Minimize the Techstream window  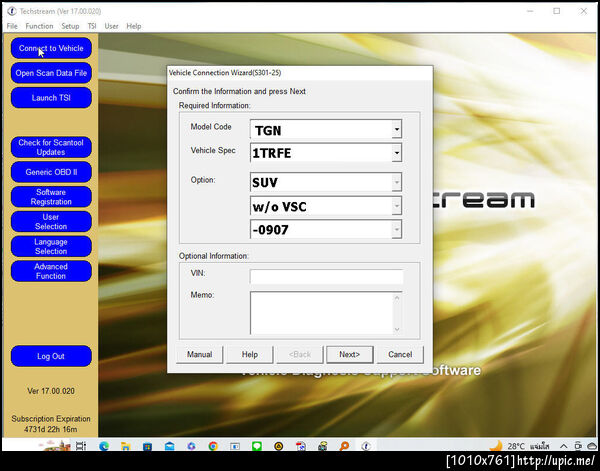pos(530,11)
